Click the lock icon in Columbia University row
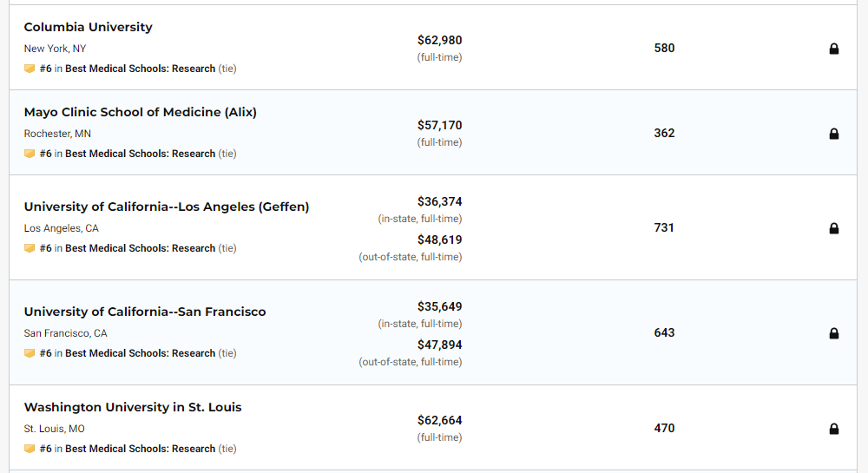This screenshot has height=473, width=868. tap(834, 49)
